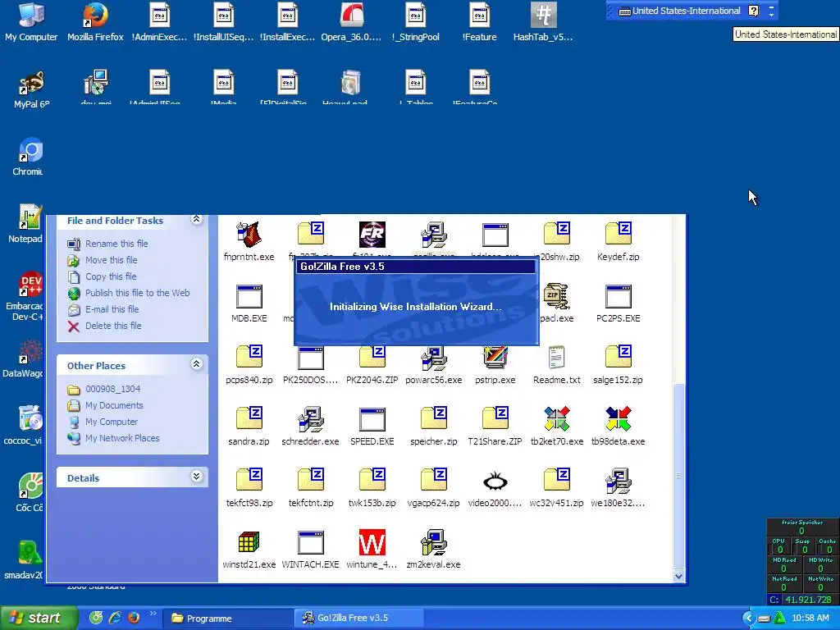This screenshot has width=840, height=630.
Task: Go to My Network Places
Action: [123, 438]
